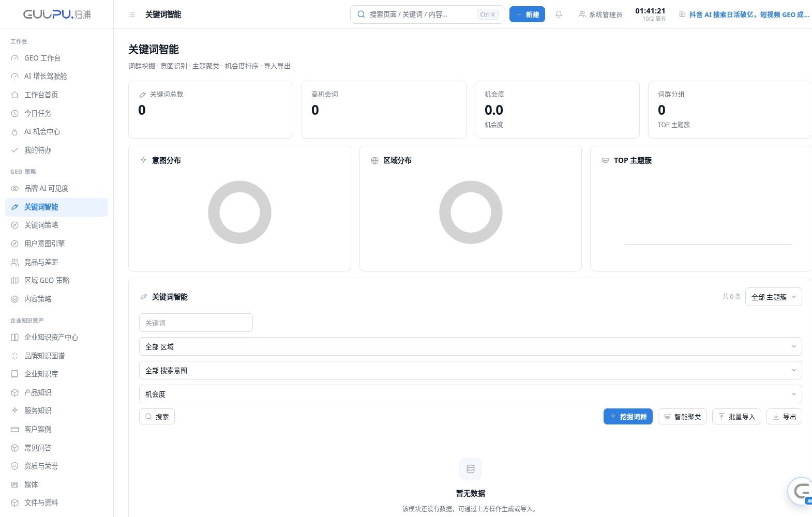Expand the 机会度 sort dropdown
This screenshot has width=812, height=517.
(470, 394)
